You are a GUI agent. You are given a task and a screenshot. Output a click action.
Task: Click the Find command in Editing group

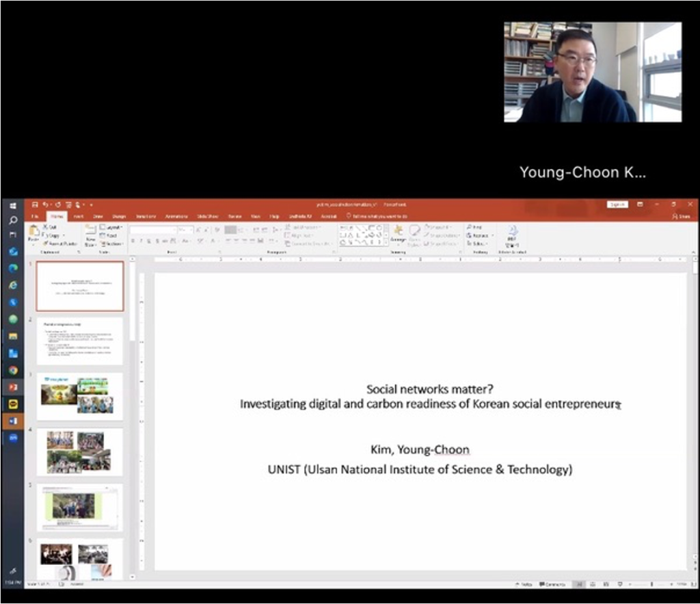click(x=476, y=226)
